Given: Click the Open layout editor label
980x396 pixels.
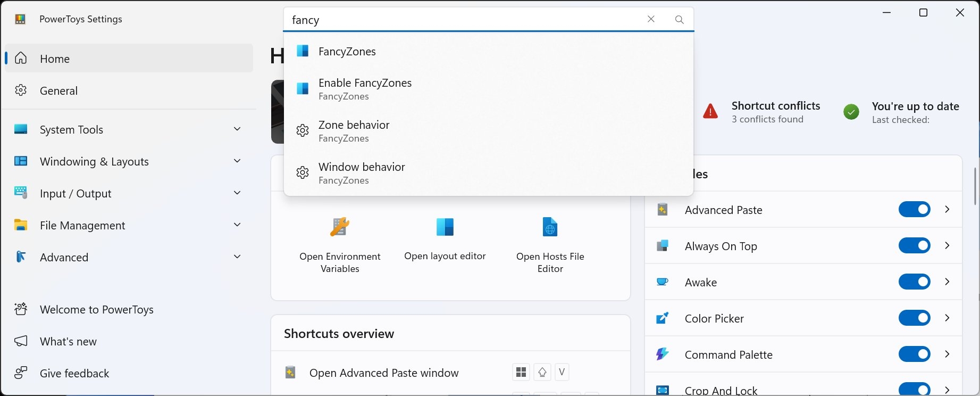Looking at the screenshot, I should [x=445, y=256].
